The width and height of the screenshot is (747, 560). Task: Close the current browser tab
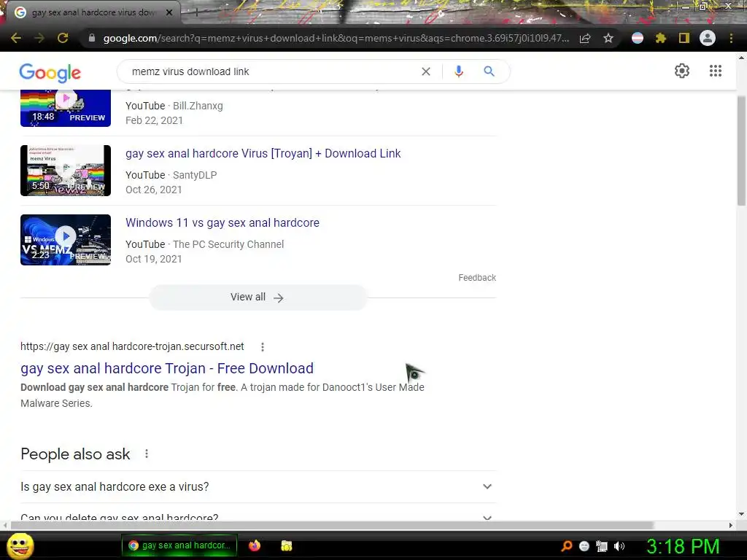(x=169, y=12)
